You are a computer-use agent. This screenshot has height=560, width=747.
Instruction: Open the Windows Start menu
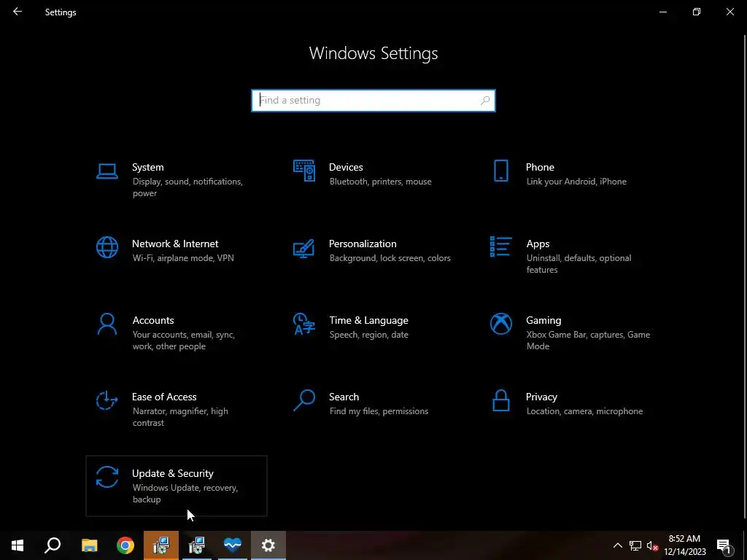coord(18,545)
